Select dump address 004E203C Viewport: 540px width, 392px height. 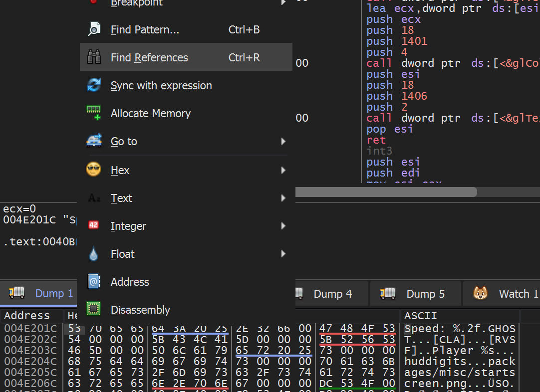(30, 351)
